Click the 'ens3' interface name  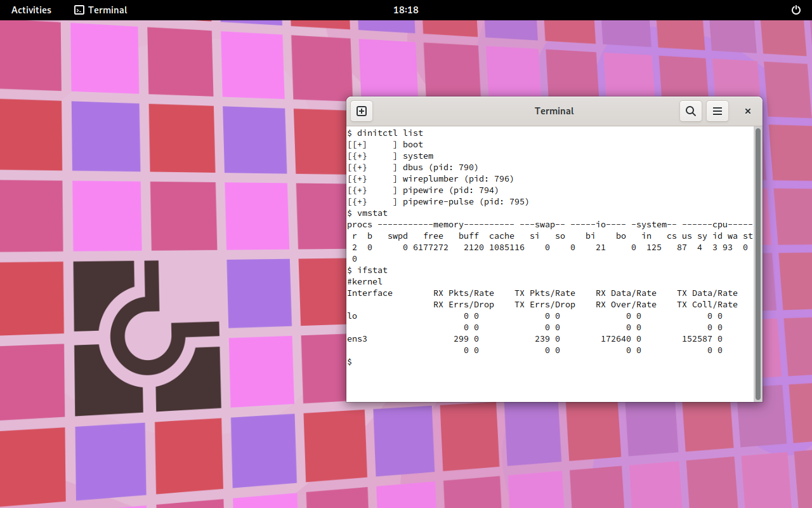357,339
